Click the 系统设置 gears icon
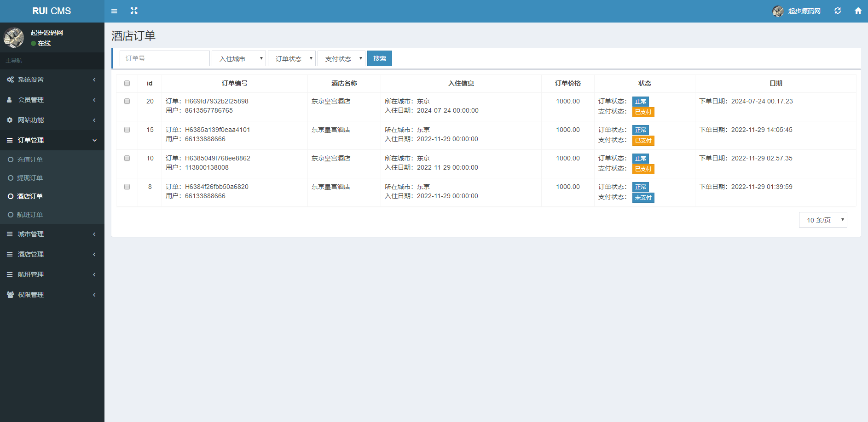The image size is (868, 422). click(x=10, y=80)
